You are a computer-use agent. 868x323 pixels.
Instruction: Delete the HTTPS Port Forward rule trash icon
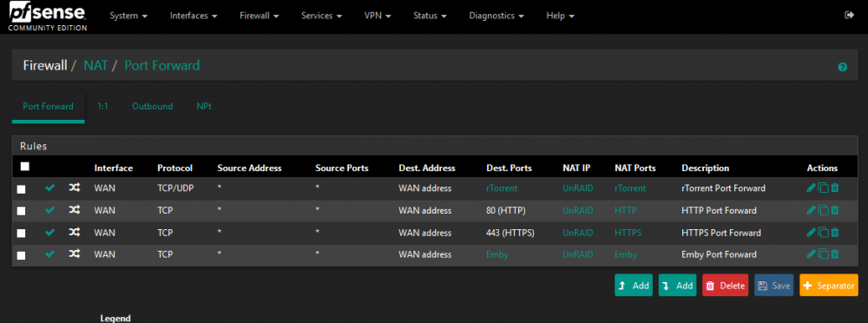pos(835,233)
